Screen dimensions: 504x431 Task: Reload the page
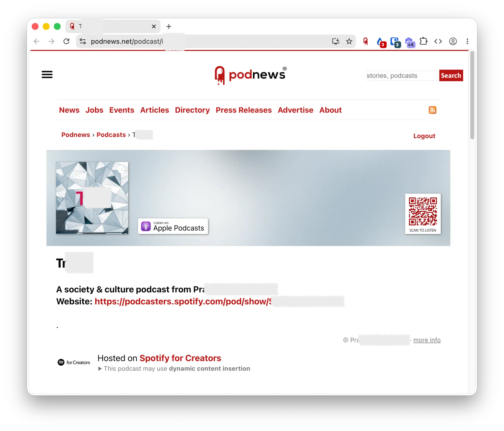(x=66, y=41)
